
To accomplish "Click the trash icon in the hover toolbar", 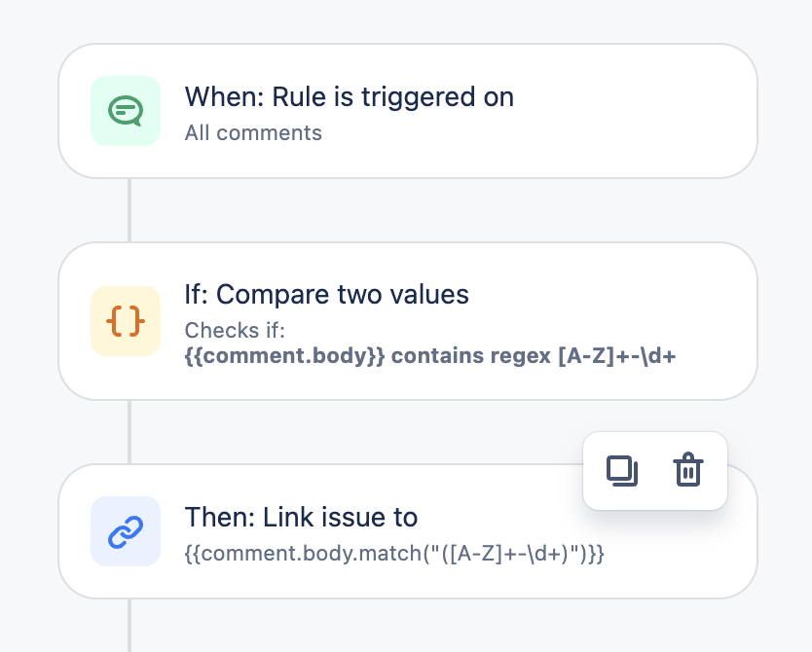I will pyautogui.click(x=688, y=470).
